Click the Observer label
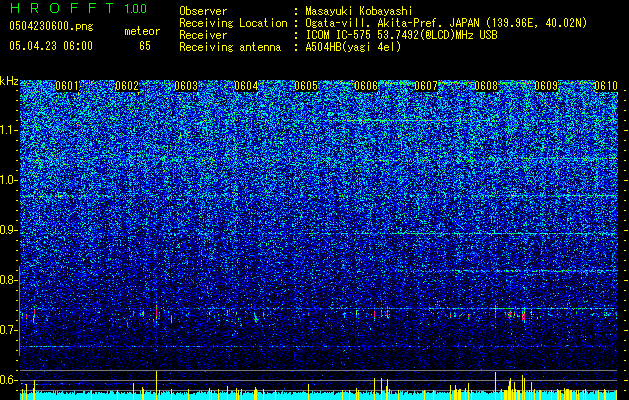 coord(203,11)
